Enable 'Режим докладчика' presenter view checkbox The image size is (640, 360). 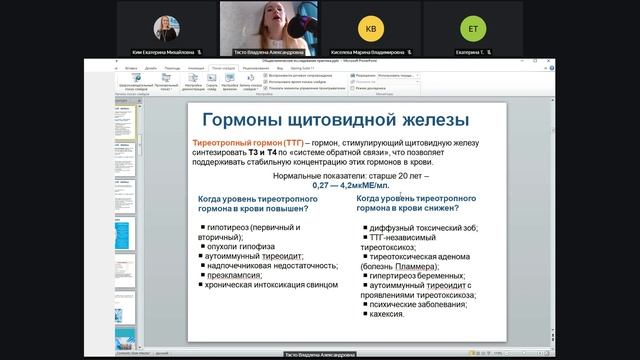(x=353, y=88)
